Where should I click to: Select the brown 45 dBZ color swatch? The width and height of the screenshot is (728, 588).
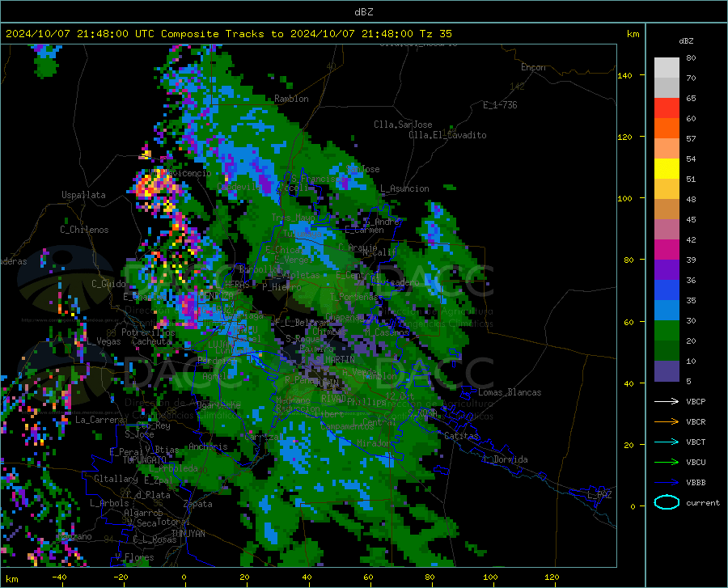pos(667,209)
